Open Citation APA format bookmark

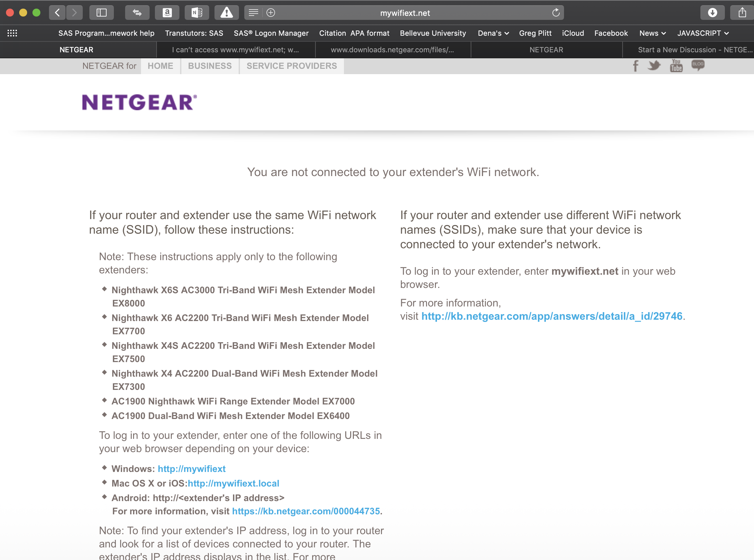354,33
